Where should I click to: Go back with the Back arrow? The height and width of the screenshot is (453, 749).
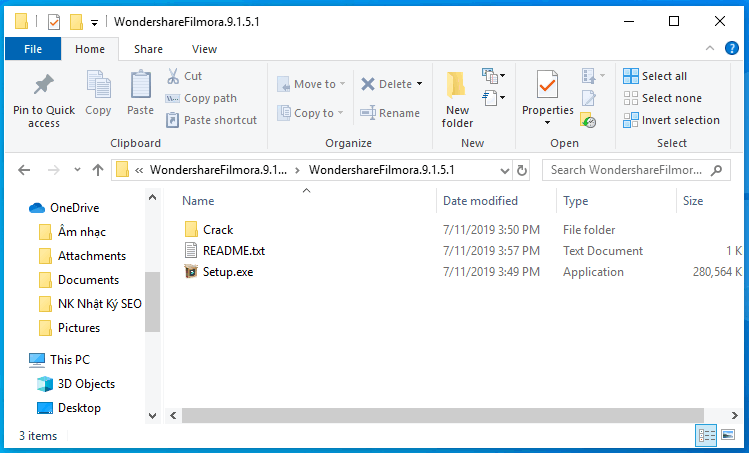(24, 170)
